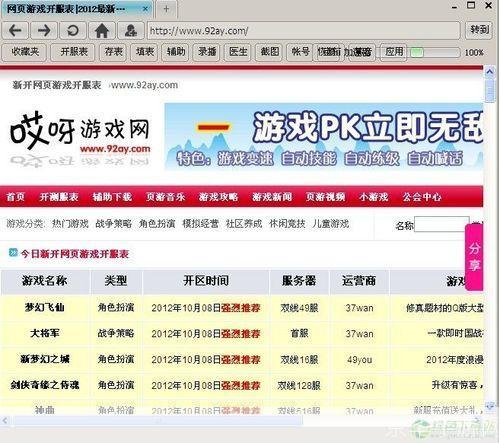Open the 首页 nav menu item
Image resolution: width=500 pixels, height=443 pixels.
click(15, 197)
